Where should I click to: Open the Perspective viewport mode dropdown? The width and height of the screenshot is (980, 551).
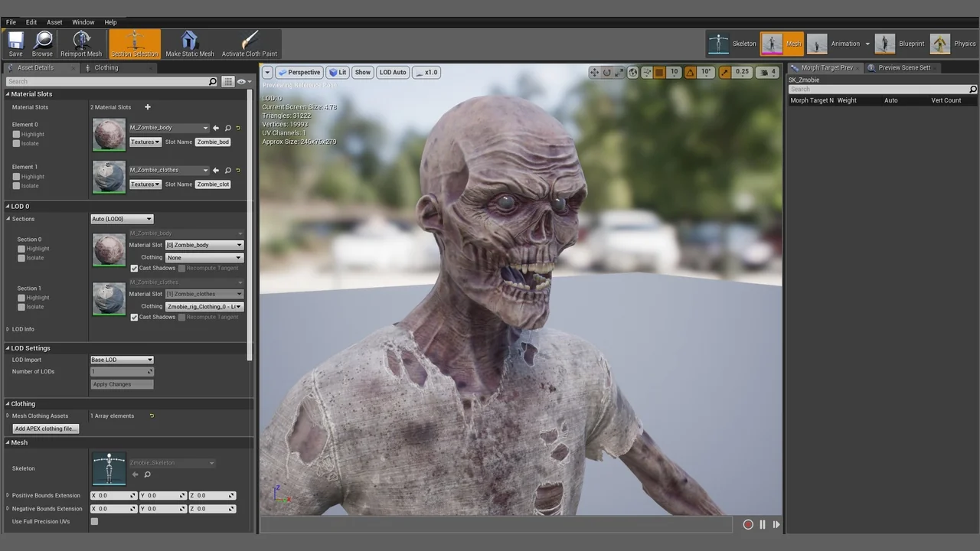click(299, 73)
